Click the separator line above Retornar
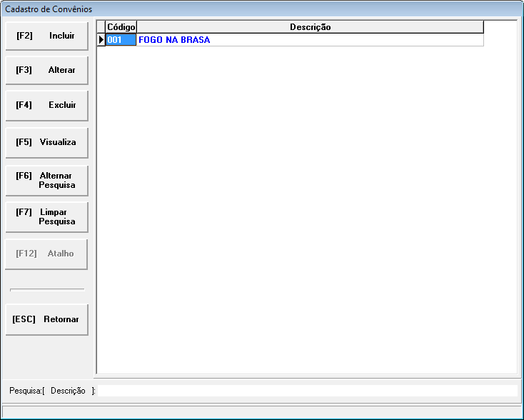The image size is (524, 420). pos(46,289)
